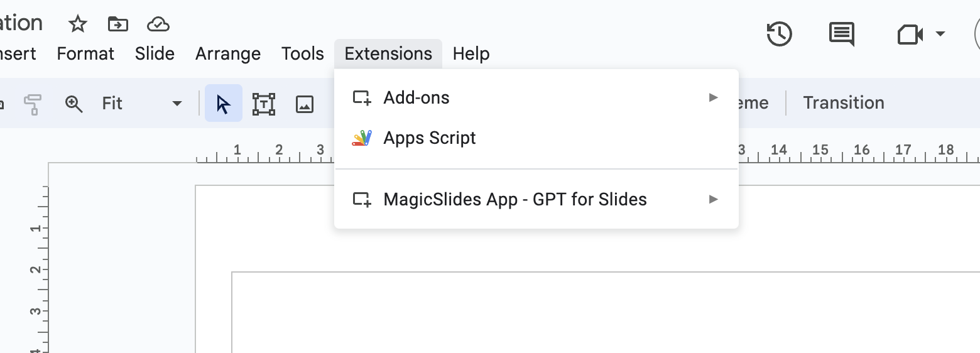The width and height of the screenshot is (980, 353).
Task: Click the video camera meet icon
Action: pos(909,35)
